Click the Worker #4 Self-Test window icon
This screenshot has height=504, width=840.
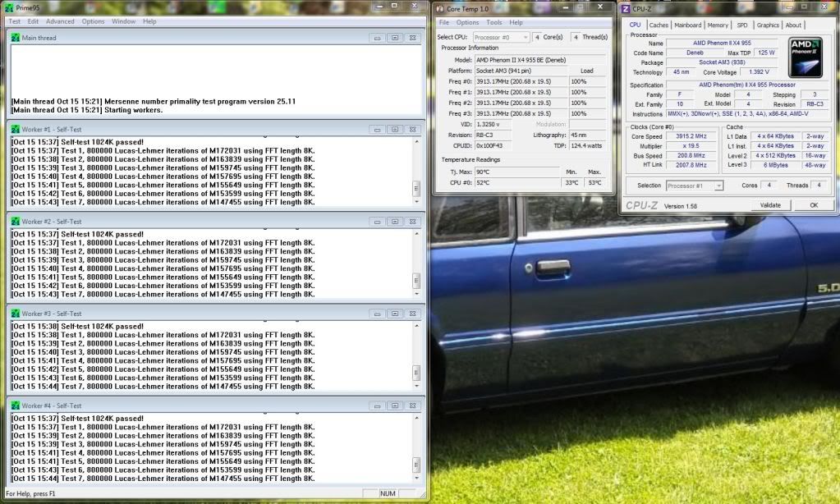point(15,405)
